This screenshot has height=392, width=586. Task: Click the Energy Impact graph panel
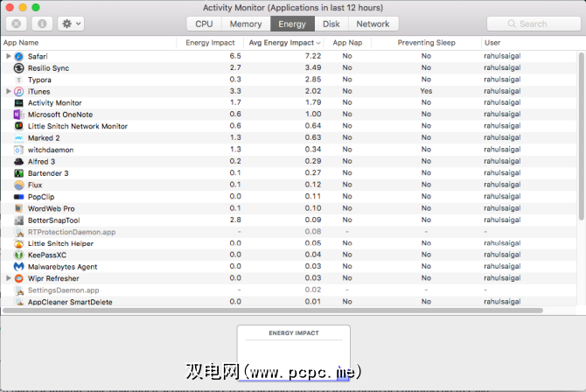coord(294,353)
